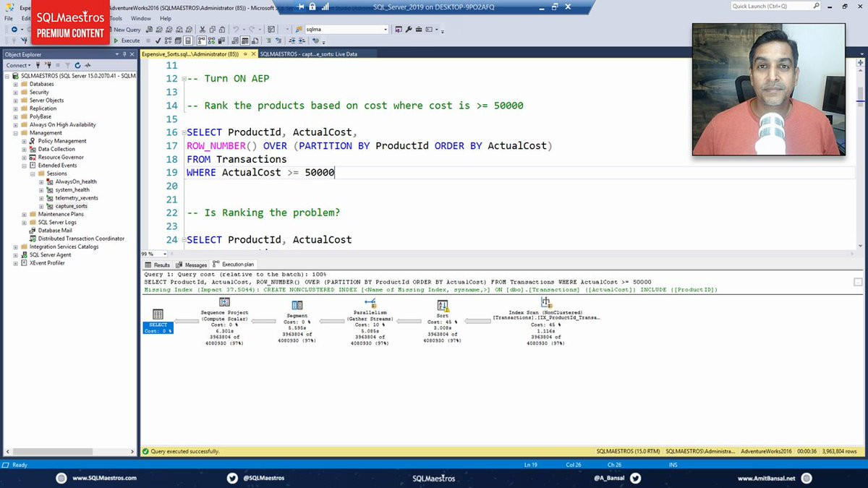Click the toolbox toolbar icon
This screenshot has width=868, height=488.
click(419, 30)
